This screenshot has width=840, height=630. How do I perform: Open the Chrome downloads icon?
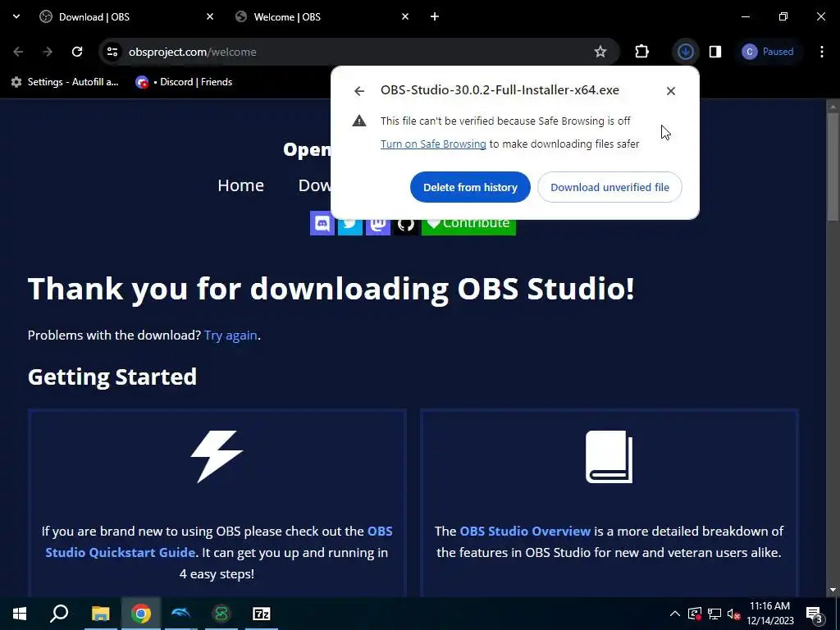pyautogui.click(x=685, y=52)
